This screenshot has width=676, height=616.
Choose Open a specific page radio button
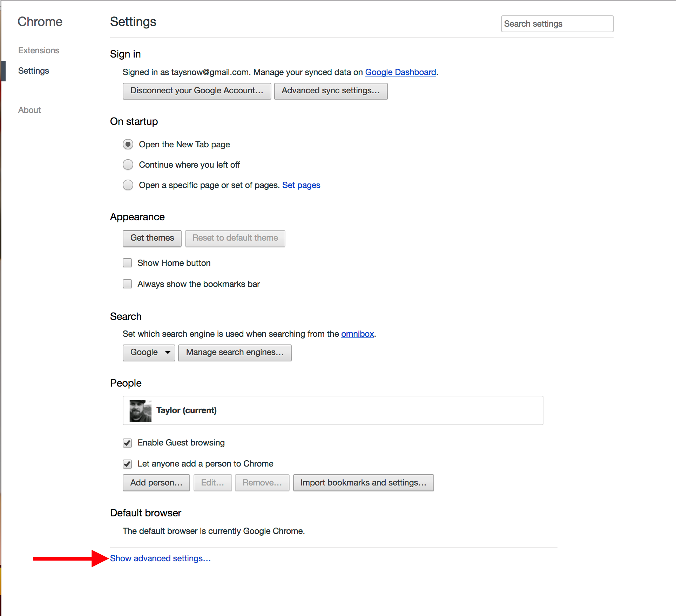tap(128, 185)
